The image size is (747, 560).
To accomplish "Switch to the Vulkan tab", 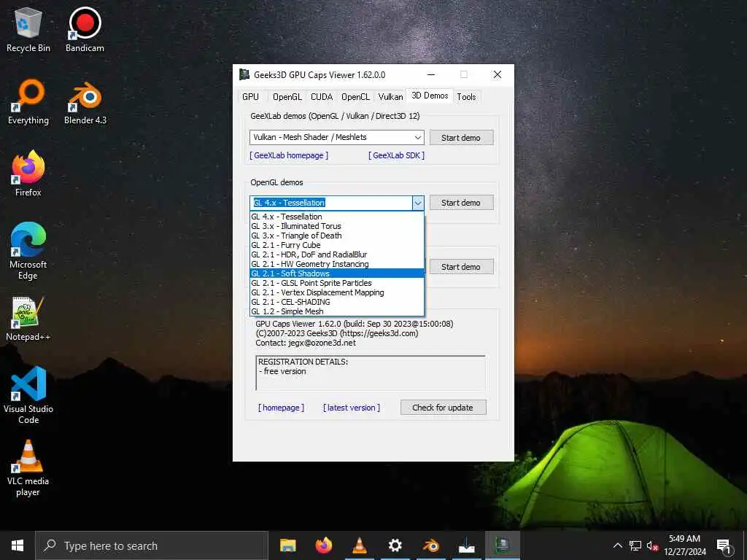I will (391, 97).
